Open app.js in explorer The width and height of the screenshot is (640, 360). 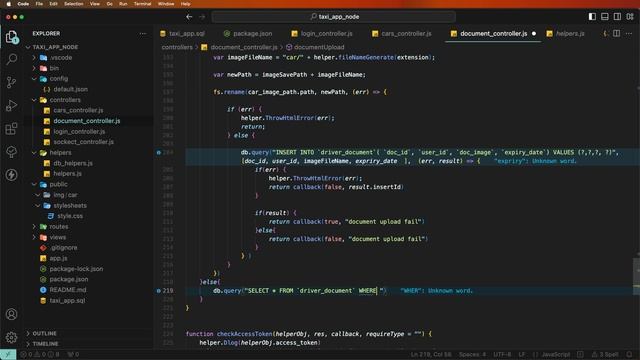pos(58,258)
